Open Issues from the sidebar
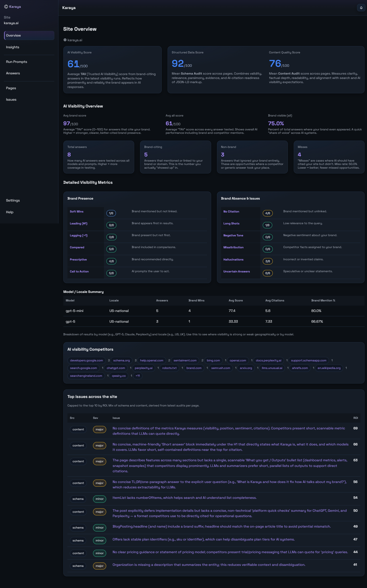 (x=11, y=100)
